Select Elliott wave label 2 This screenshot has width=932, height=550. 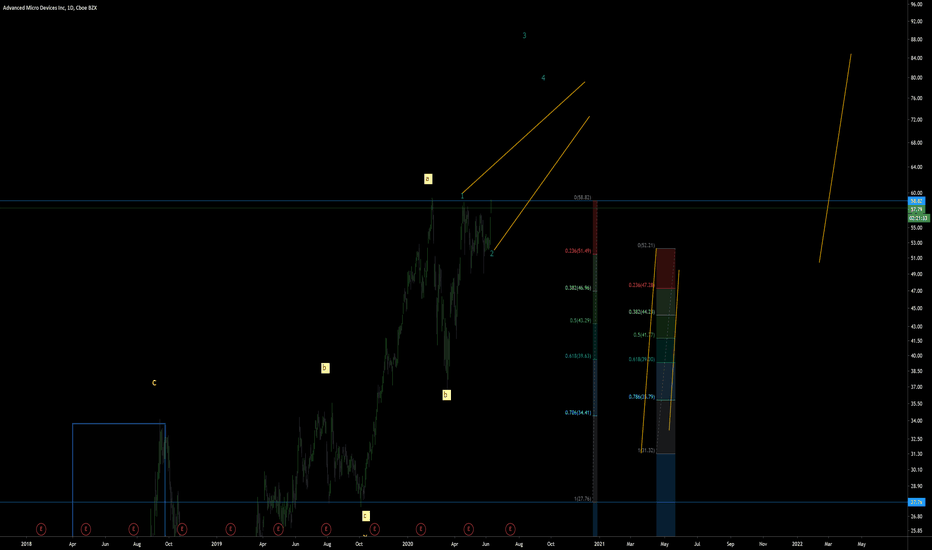[x=492, y=254]
